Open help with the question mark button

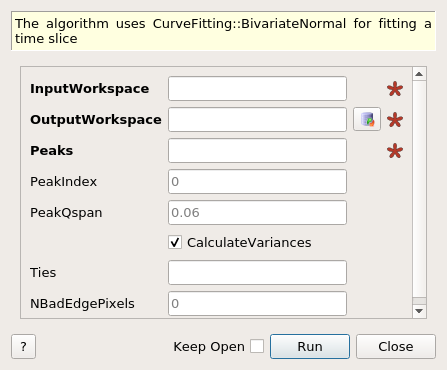[x=23, y=347]
